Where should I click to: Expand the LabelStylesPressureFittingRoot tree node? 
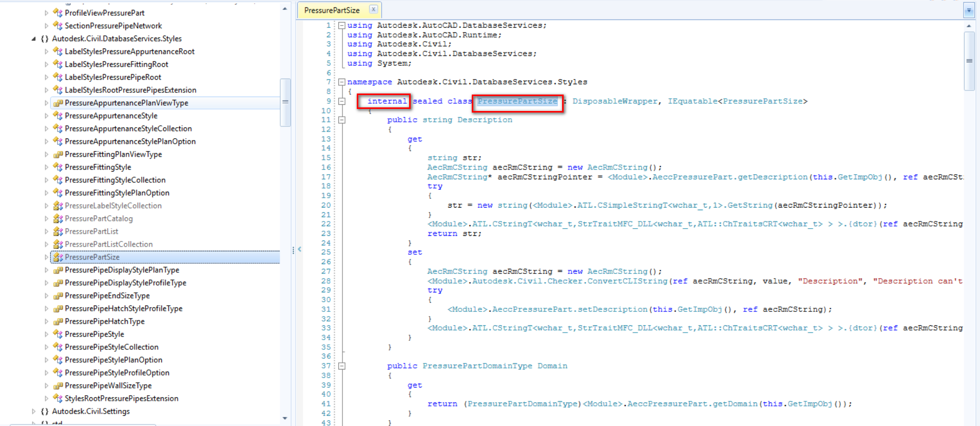(x=46, y=64)
